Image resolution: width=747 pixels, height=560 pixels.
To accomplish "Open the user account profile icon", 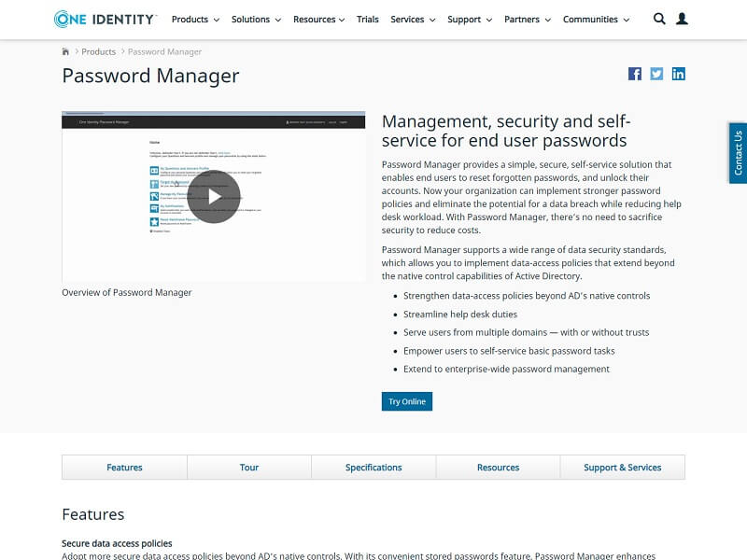I will (683, 19).
